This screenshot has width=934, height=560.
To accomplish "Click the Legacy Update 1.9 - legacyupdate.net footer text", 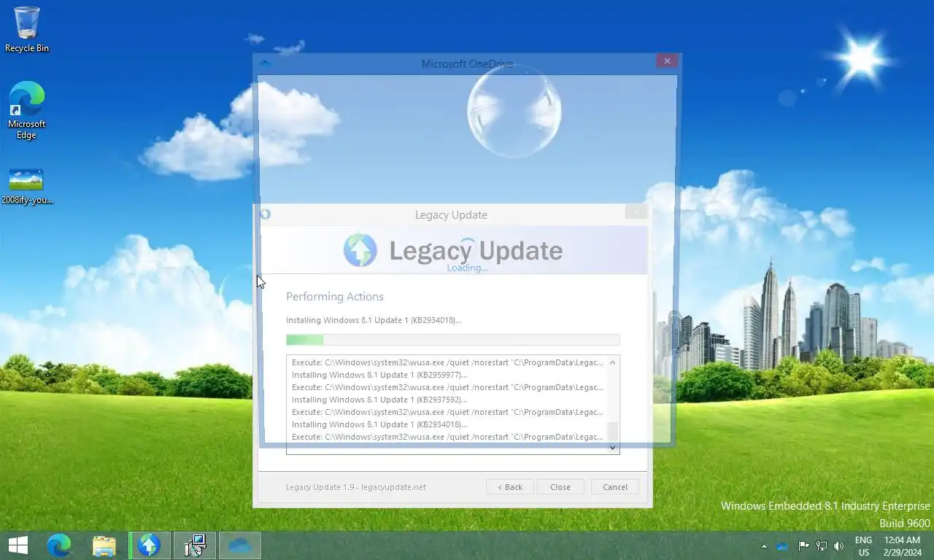I will click(x=356, y=487).
